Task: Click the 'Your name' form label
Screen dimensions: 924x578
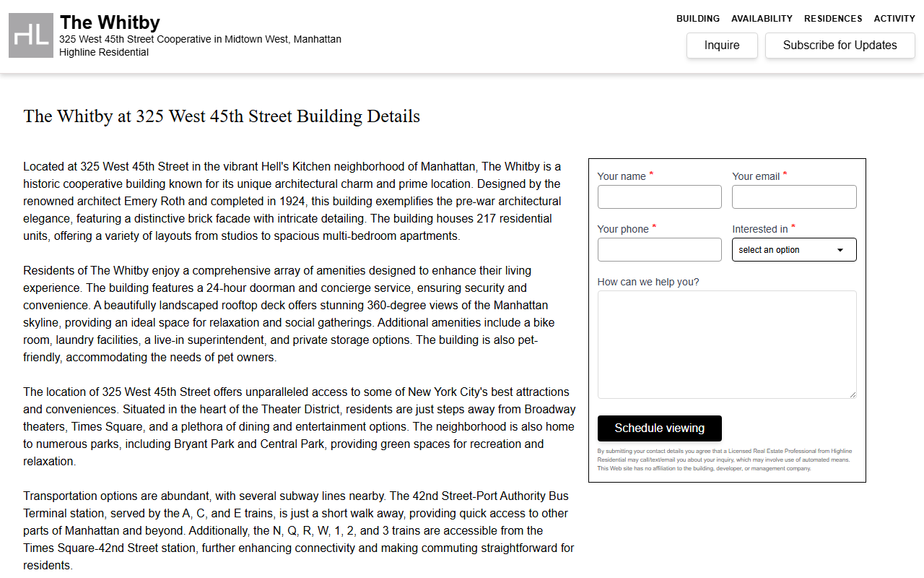Action: (622, 176)
